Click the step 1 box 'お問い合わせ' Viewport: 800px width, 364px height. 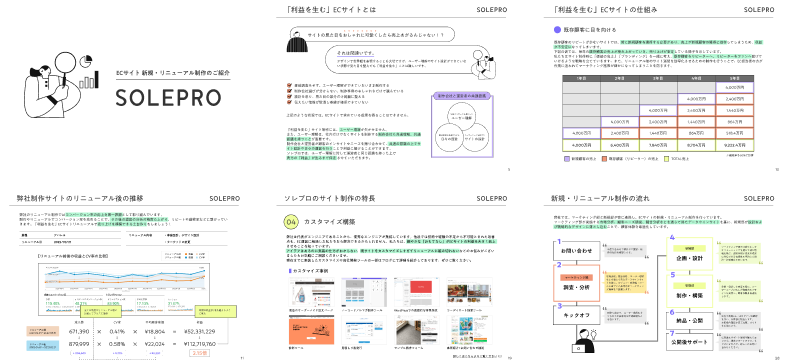pos(577,251)
